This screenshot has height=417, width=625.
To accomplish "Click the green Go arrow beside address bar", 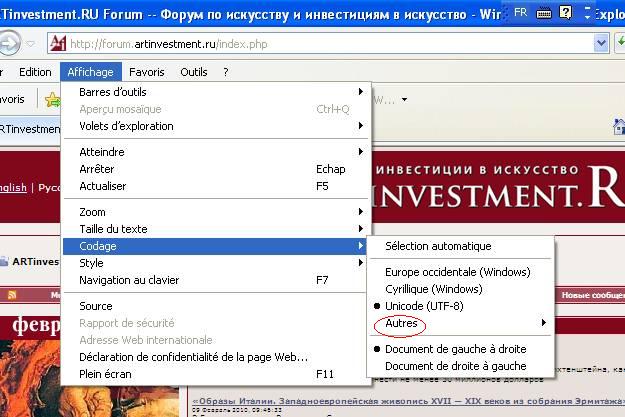I will (603, 44).
